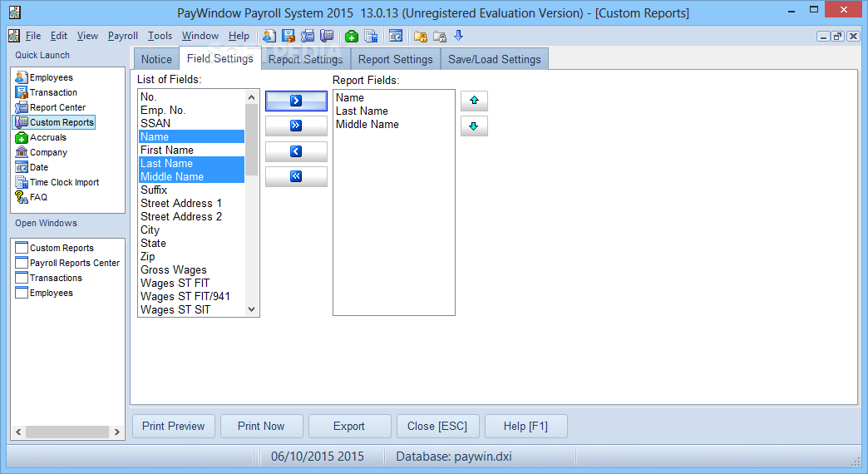Switch to Custom Reports in Open Windows

tap(54, 248)
